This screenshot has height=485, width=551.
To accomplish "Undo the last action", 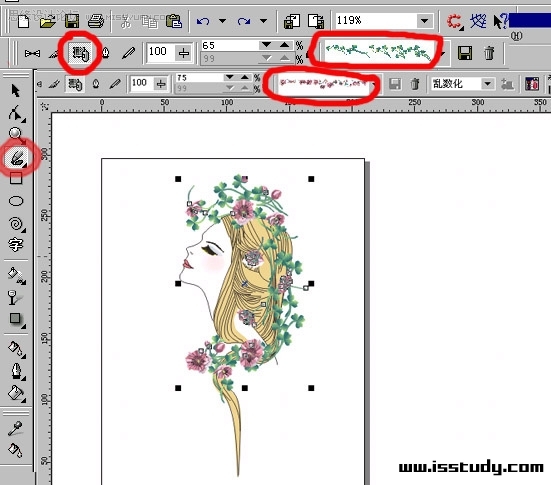I will (203, 21).
